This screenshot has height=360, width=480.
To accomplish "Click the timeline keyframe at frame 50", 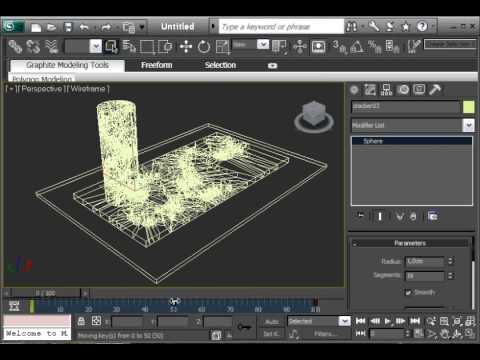I will pyautogui.click(x=174, y=301).
